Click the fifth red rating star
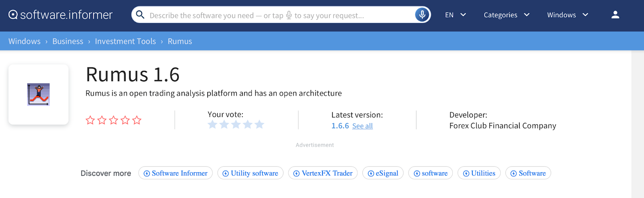 (x=137, y=120)
